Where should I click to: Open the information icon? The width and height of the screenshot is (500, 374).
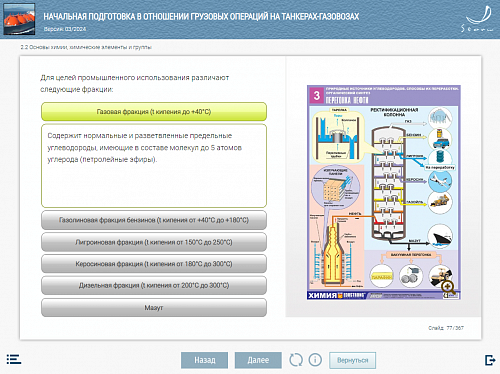pyautogui.click(x=315, y=360)
